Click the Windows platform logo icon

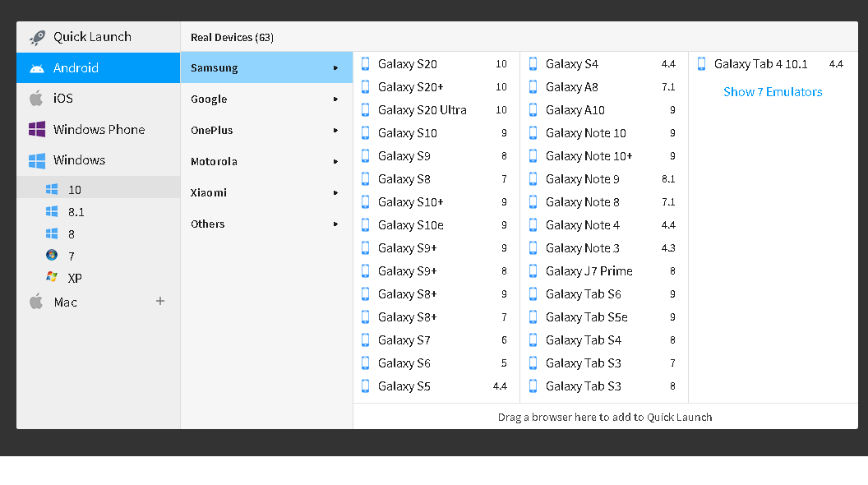(36, 160)
